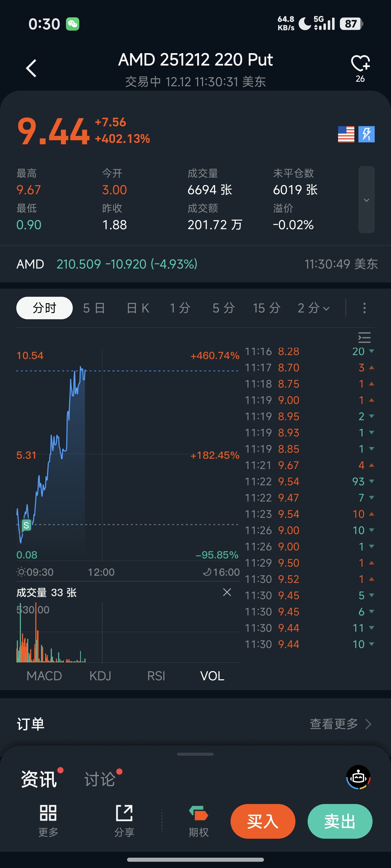Select the MACD indicator
The image size is (391, 868).
coord(44,676)
